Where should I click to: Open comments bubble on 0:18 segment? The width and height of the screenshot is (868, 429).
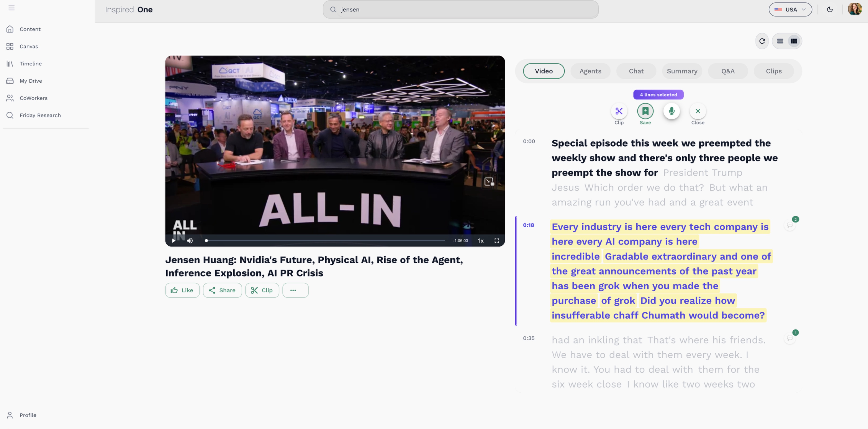click(790, 225)
